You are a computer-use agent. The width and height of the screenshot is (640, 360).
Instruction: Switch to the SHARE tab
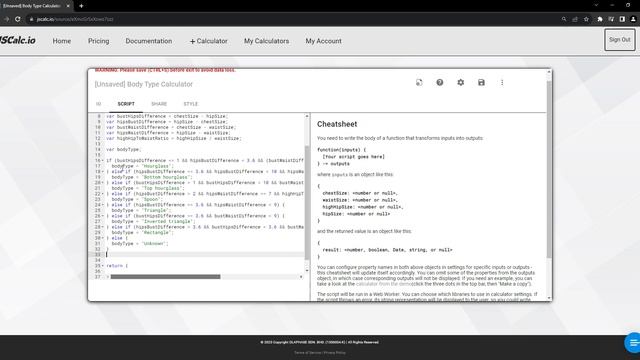click(159, 104)
